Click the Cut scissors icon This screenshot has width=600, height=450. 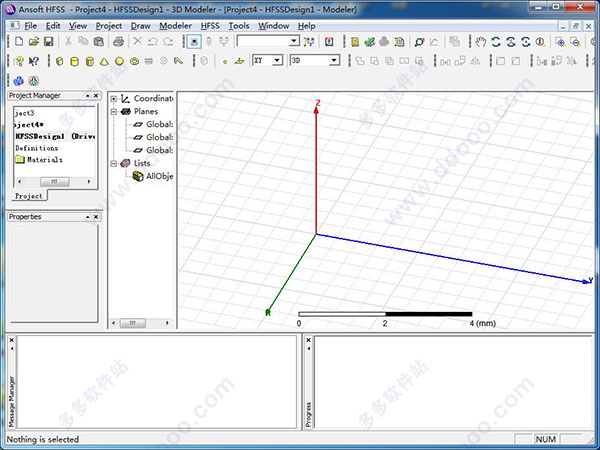point(68,41)
